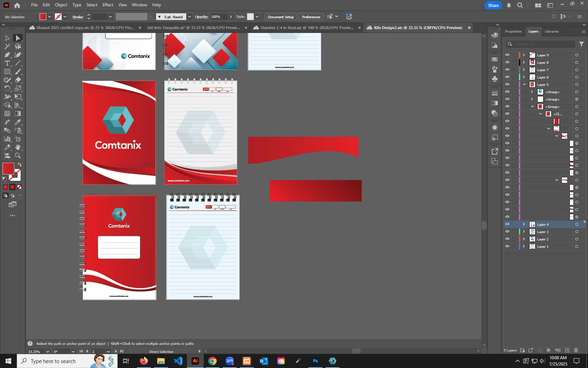
Task: Hide Layer 8 visibility eye
Action: click(507, 62)
